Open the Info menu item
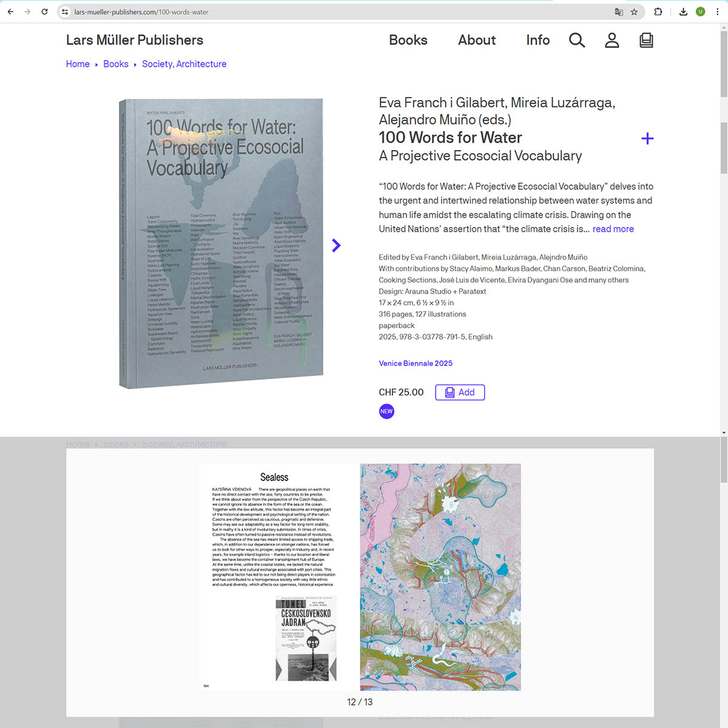The width and height of the screenshot is (728, 728). point(538,40)
